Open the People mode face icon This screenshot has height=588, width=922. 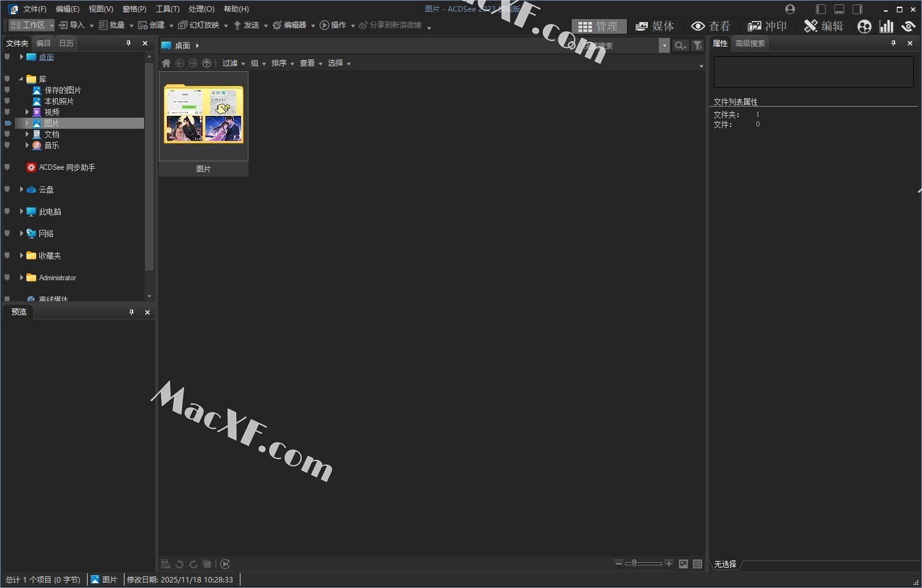(x=864, y=26)
